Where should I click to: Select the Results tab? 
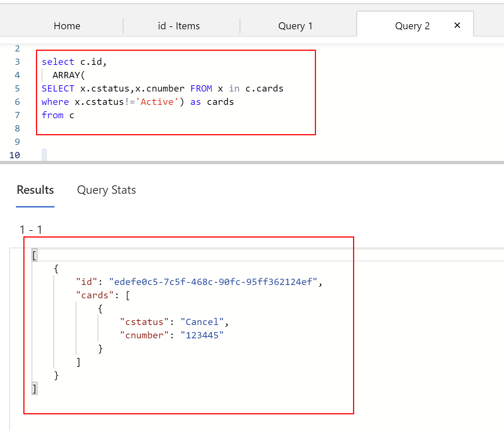(x=35, y=190)
